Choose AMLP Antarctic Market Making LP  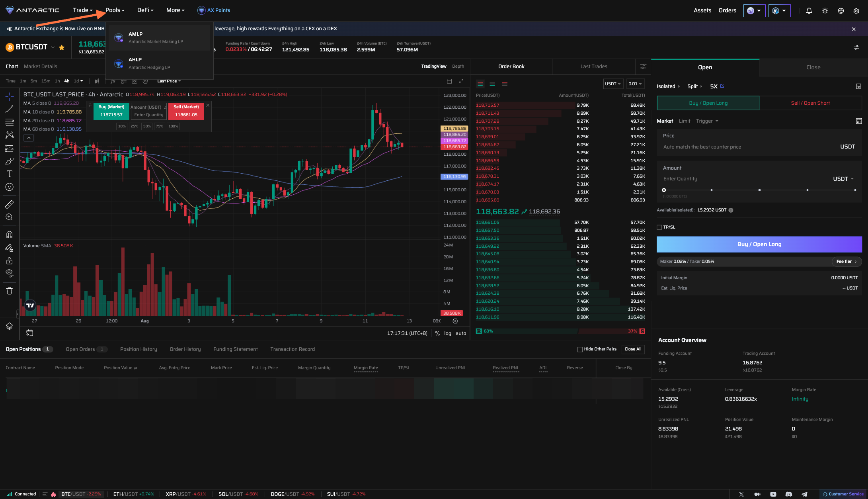point(160,38)
